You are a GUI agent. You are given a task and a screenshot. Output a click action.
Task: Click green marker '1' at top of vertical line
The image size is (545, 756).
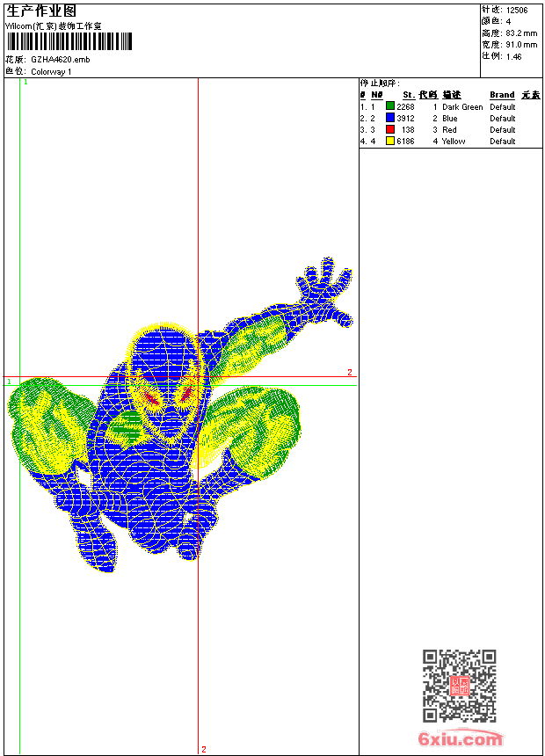[25, 82]
